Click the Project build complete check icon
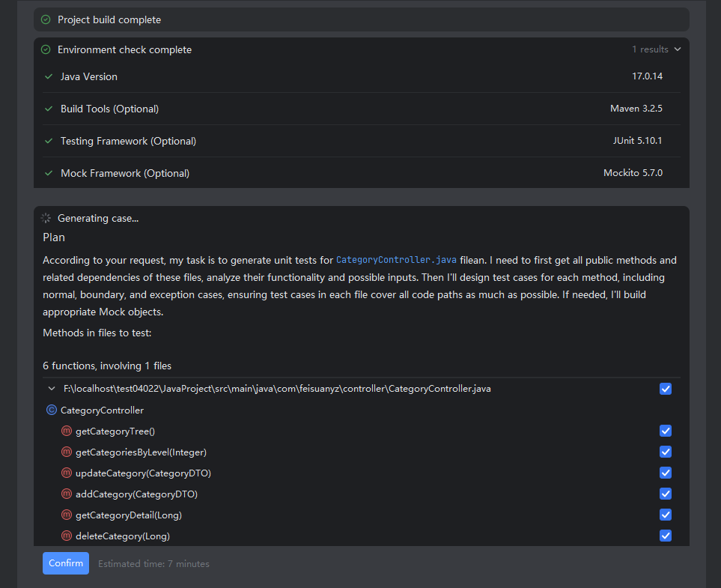 46,19
